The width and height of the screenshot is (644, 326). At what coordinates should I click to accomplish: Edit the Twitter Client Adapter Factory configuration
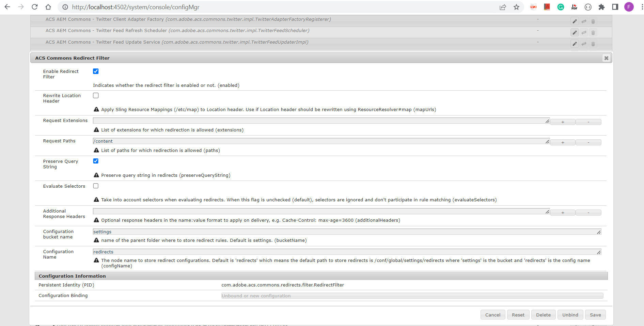(575, 21)
